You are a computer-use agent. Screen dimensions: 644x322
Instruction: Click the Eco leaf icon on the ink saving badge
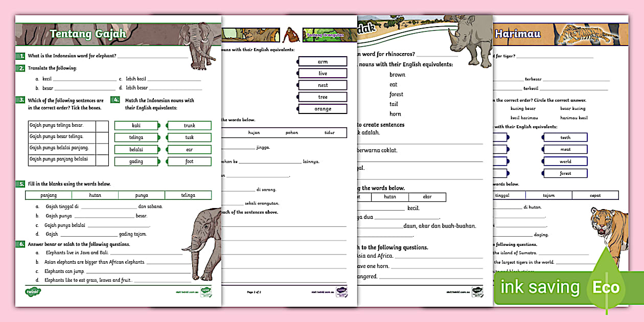click(x=606, y=287)
